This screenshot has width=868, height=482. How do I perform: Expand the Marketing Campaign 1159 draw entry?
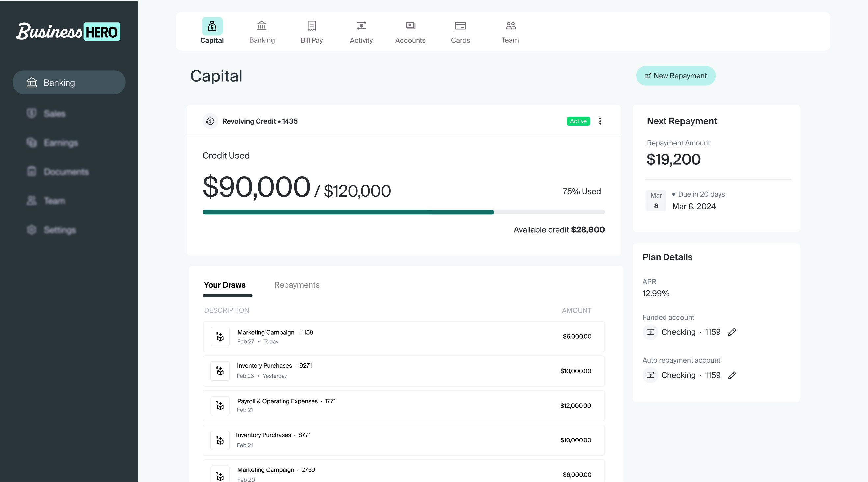pyautogui.click(x=403, y=336)
